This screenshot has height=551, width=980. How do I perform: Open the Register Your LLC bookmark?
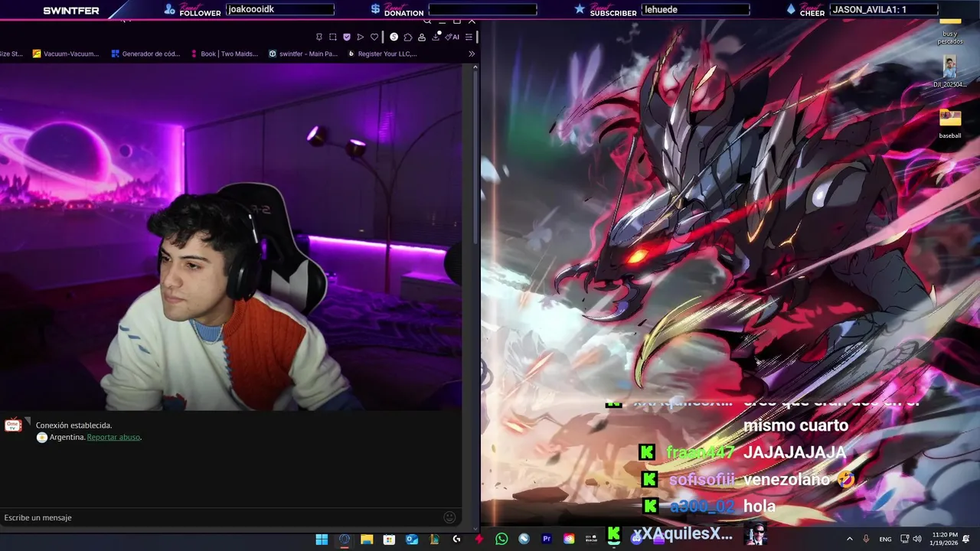pyautogui.click(x=382, y=54)
